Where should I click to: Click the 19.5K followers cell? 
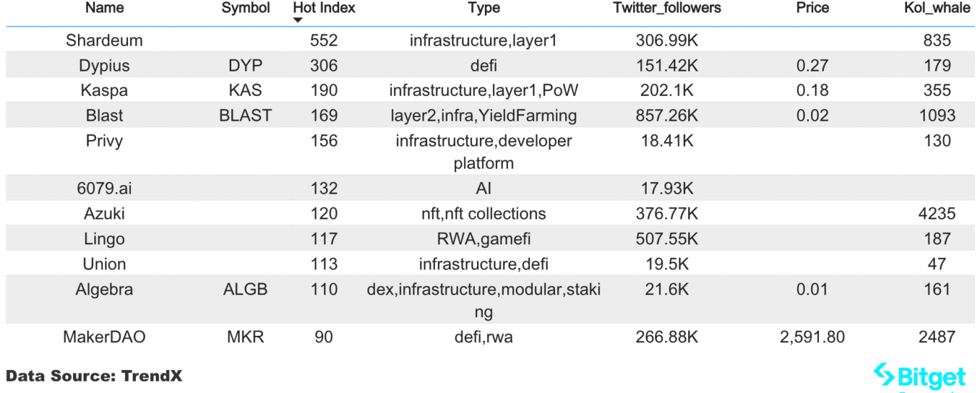(667, 264)
